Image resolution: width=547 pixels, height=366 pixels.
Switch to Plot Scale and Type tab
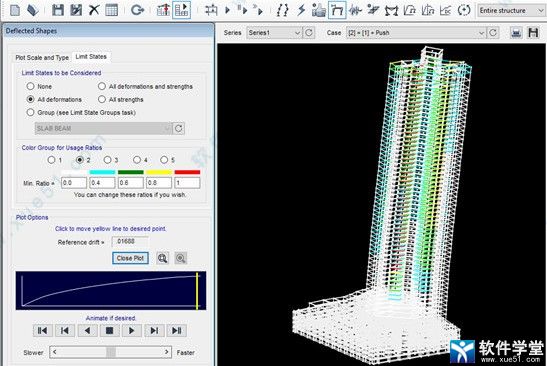[42, 58]
